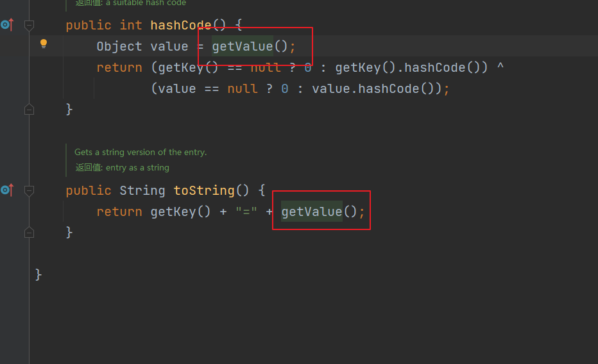Click the Object type before the value variable
598x364 pixels.
(119, 46)
